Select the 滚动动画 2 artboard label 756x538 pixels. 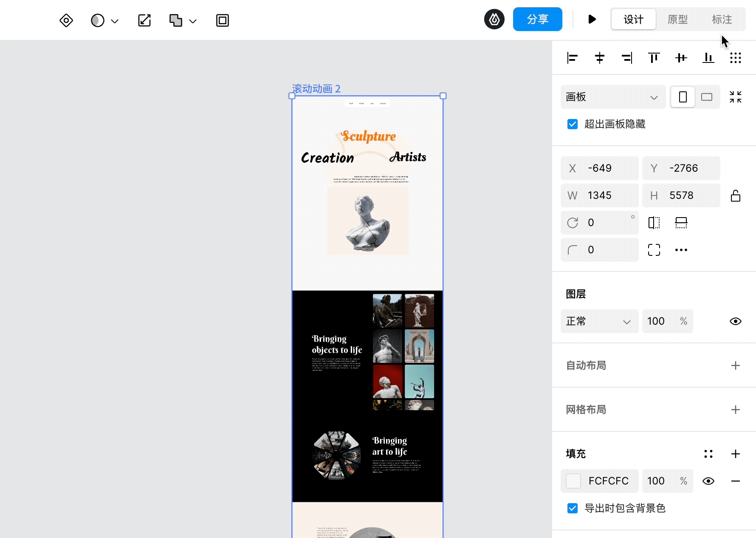click(x=316, y=89)
